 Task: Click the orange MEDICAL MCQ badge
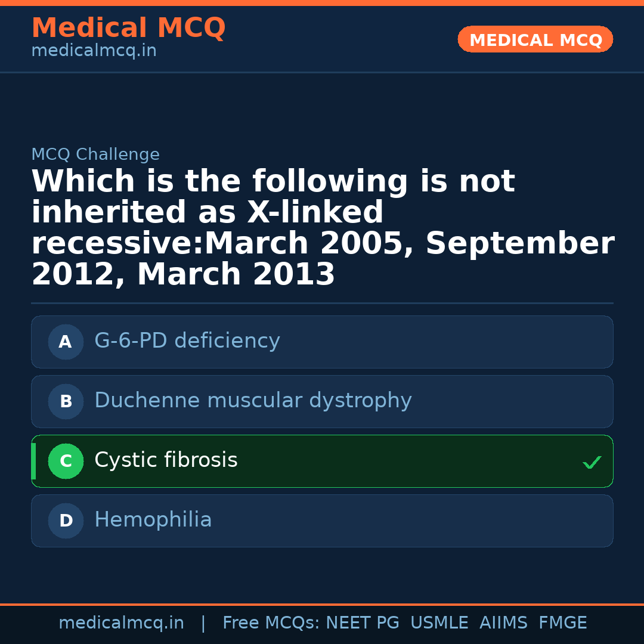[535, 39]
